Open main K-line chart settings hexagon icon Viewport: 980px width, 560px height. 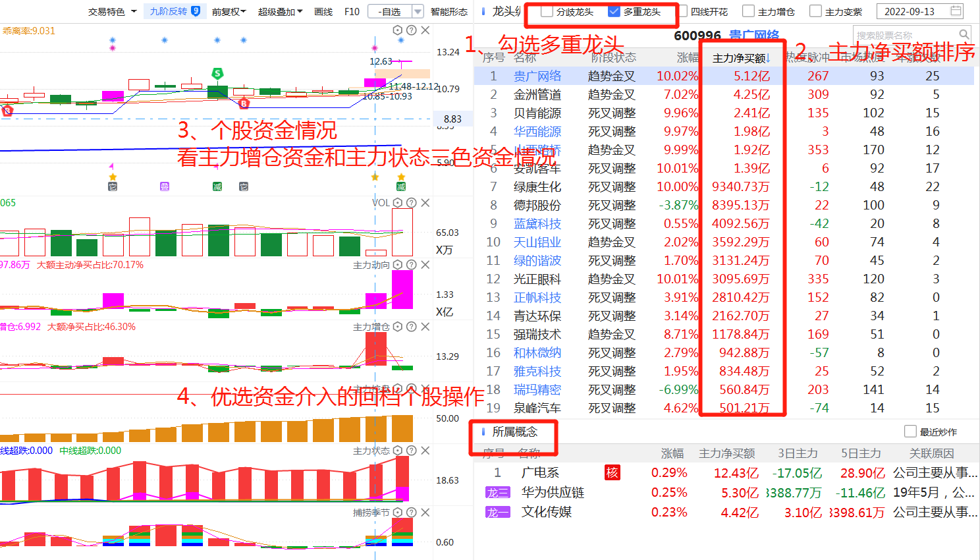click(398, 30)
